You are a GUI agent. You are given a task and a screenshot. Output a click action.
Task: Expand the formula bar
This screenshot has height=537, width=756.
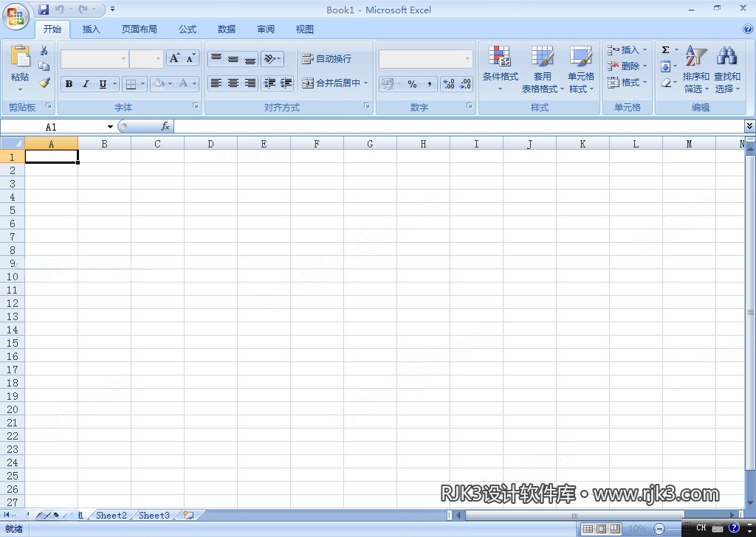750,126
